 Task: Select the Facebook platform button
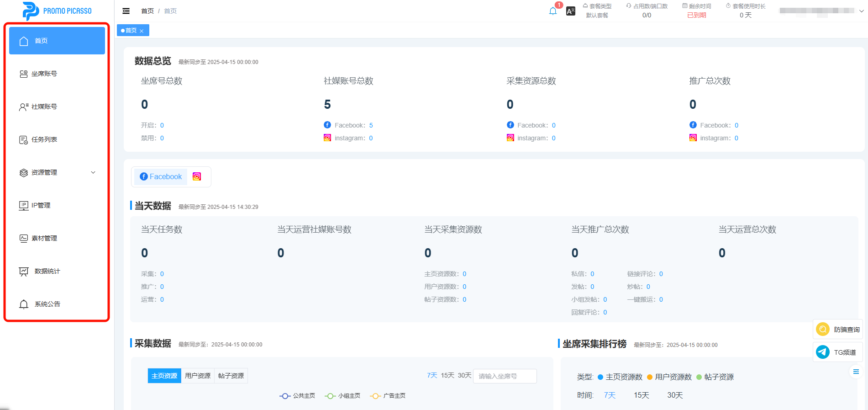coord(161,177)
